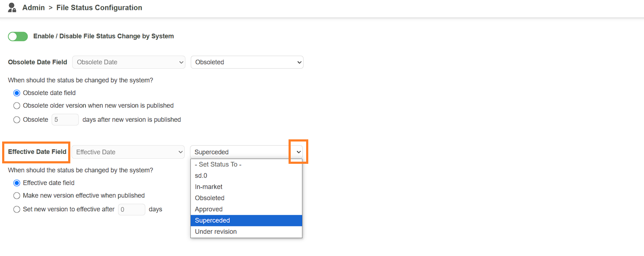Click the Admin user icon in breadcrumb
The image size is (644, 256).
[x=12, y=7]
